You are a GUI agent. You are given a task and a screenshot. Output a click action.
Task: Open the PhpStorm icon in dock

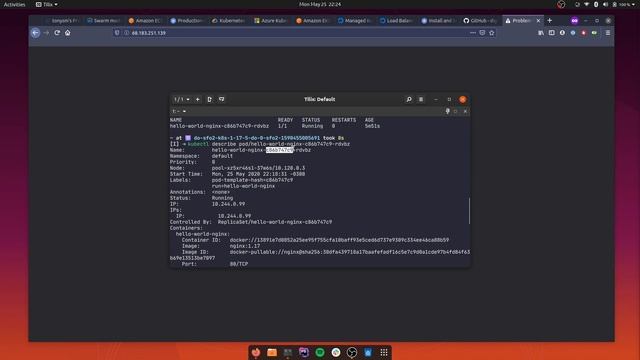pos(304,352)
